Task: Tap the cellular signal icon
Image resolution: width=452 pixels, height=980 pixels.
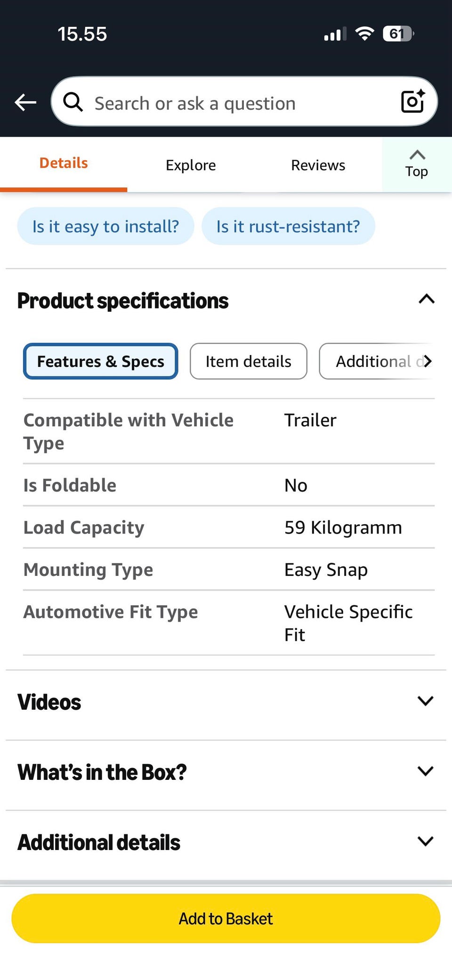Action: (x=335, y=34)
